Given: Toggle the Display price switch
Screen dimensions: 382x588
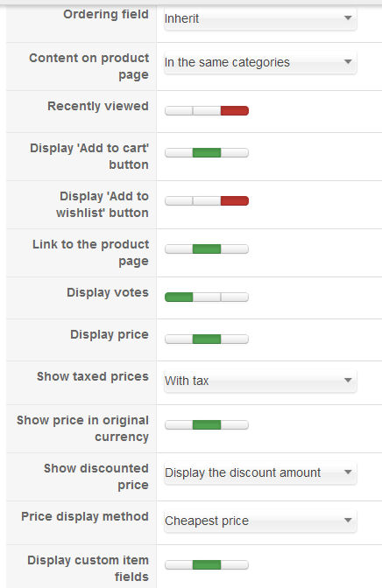Looking at the screenshot, I should click(x=207, y=339).
